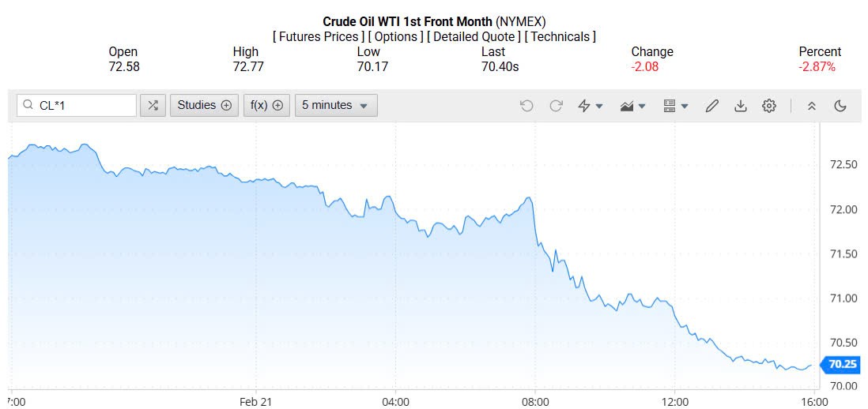
Task: Open the chart type dropdown
Action: (x=633, y=106)
